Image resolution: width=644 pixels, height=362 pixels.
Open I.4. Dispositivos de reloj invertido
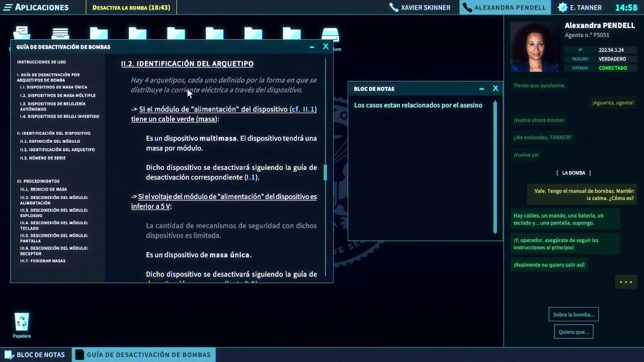click(x=59, y=117)
